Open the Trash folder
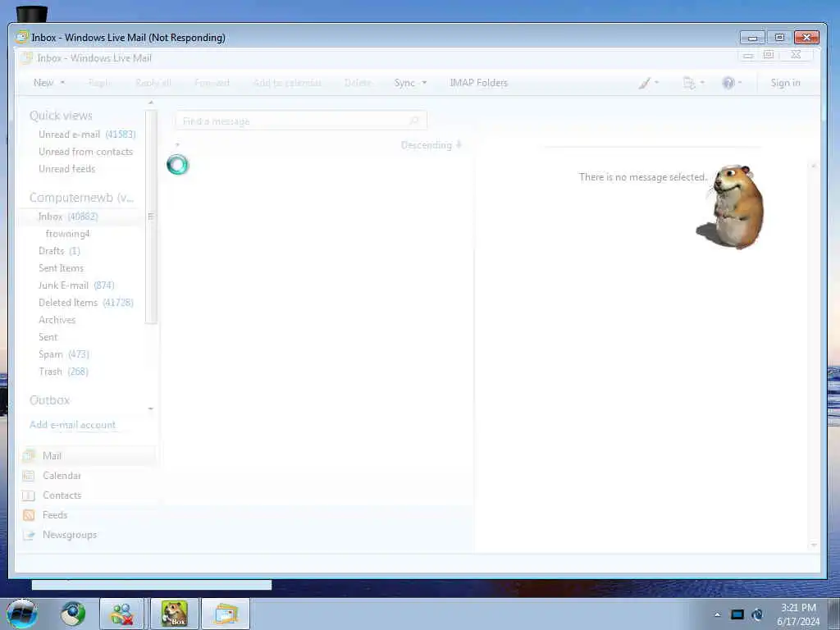The height and width of the screenshot is (630, 840). tap(63, 372)
